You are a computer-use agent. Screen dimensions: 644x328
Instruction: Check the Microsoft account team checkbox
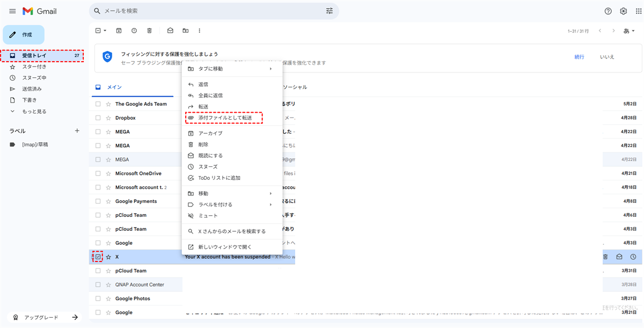click(98, 187)
